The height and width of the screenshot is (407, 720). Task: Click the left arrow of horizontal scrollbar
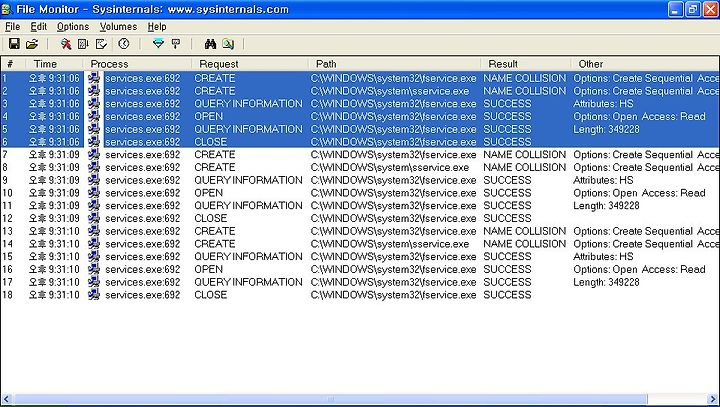point(7,399)
